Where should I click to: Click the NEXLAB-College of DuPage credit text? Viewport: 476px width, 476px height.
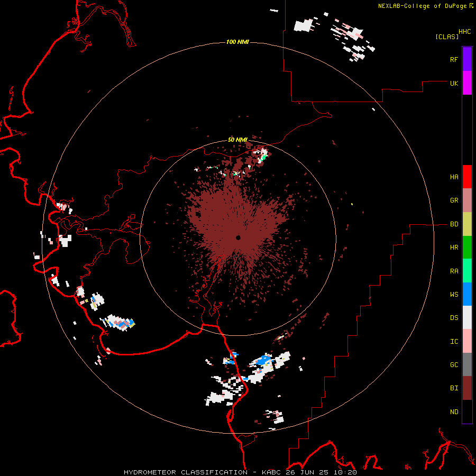[x=422, y=6]
